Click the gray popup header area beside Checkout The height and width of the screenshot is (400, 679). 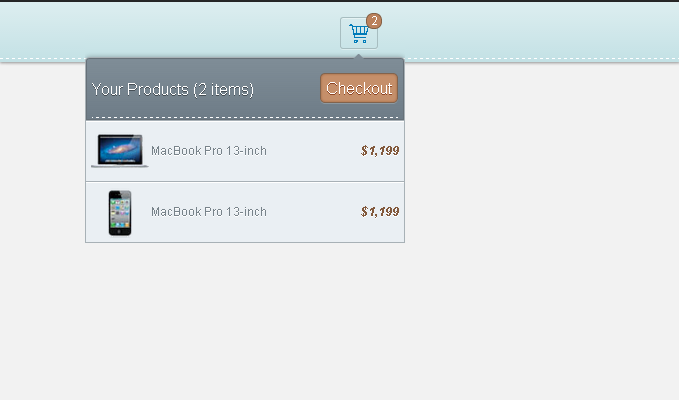[x=286, y=89]
